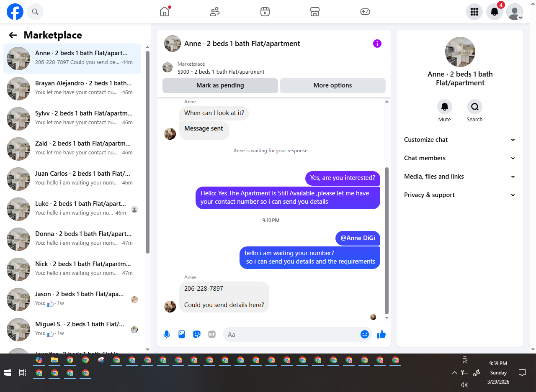Open the Gaming tab
The height and width of the screenshot is (392, 536).
(365, 12)
